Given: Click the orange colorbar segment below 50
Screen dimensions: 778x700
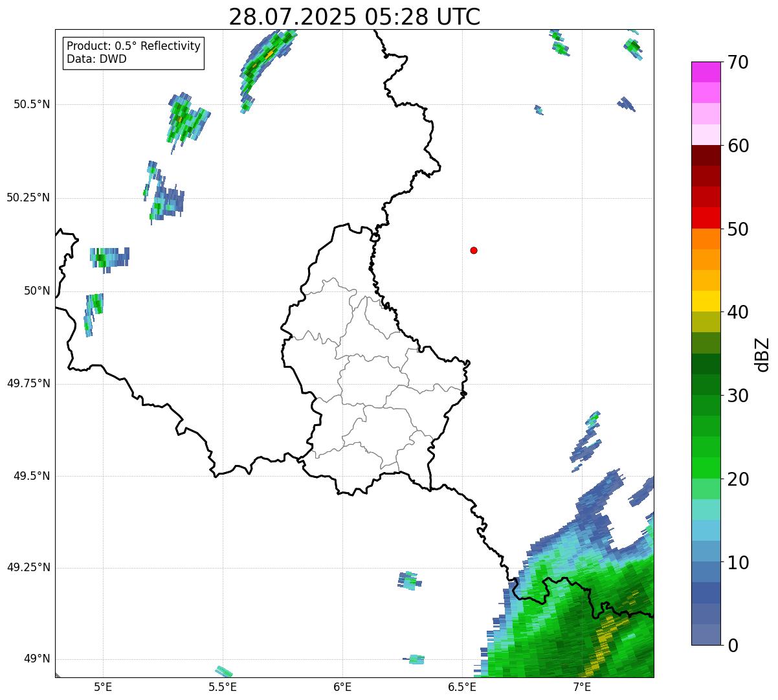Looking at the screenshot, I should tap(706, 239).
